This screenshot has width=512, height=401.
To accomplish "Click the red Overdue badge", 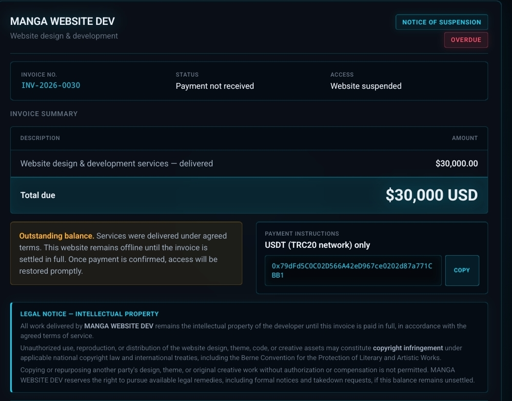I will pyautogui.click(x=466, y=40).
